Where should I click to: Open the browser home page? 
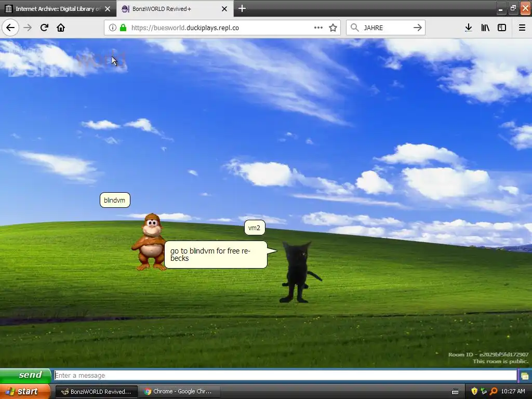(x=61, y=28)
